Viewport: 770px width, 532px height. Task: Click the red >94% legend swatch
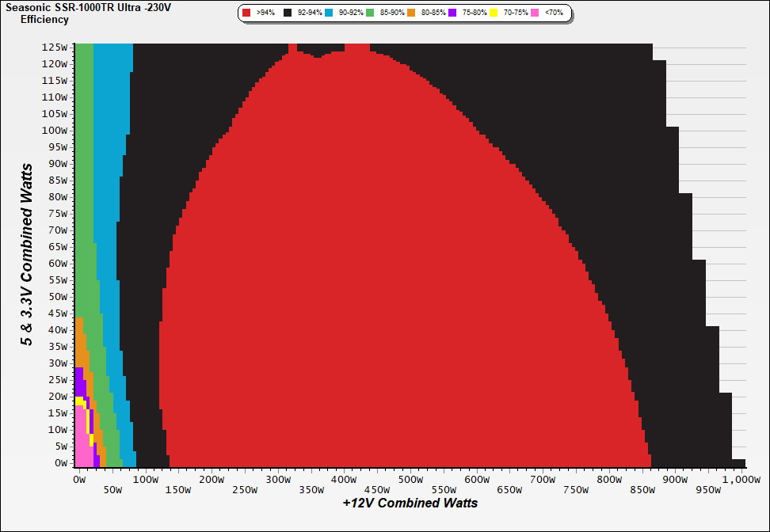point(247,13)
